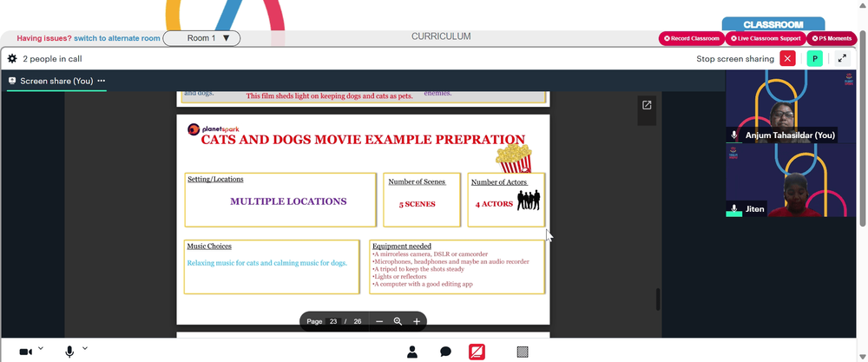Click magnifier zoom reset icon

pyautogui.click(x=398, y=321)
